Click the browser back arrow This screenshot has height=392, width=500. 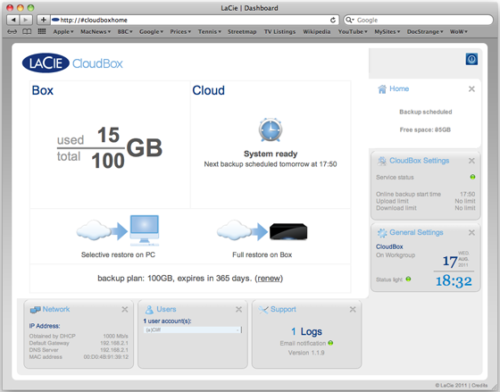click(13, 20)
